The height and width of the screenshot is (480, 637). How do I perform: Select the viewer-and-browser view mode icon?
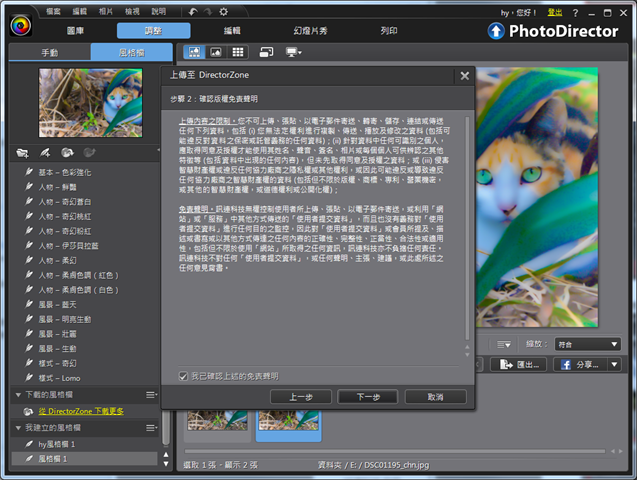click(x=194, y=52)
